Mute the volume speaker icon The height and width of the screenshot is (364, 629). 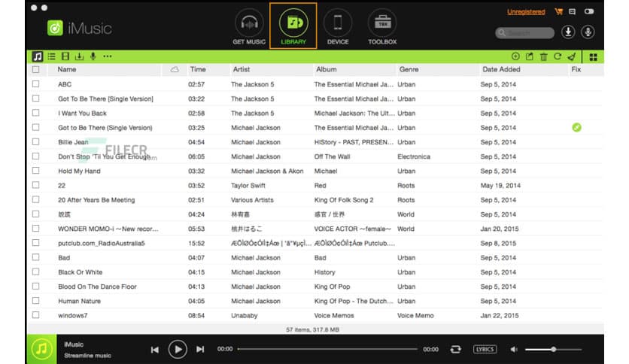[513, 350]
